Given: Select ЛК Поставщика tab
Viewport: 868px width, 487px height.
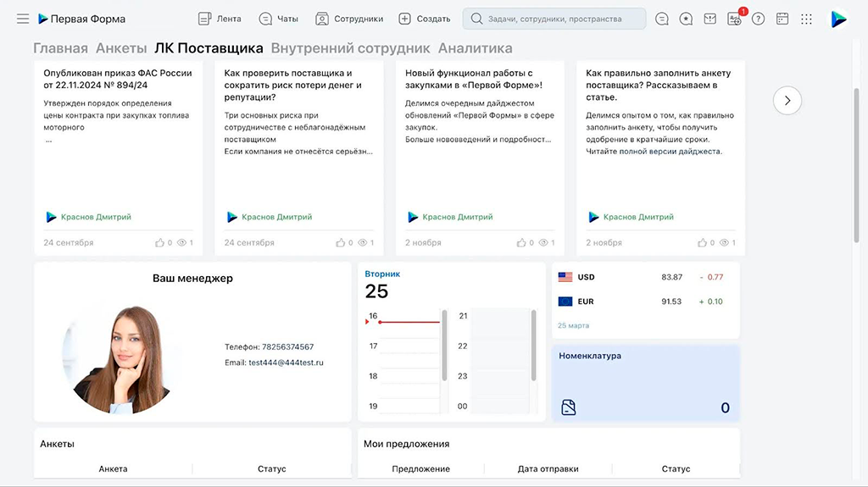Looking at the screenshot, I should (x=209, y=48).
